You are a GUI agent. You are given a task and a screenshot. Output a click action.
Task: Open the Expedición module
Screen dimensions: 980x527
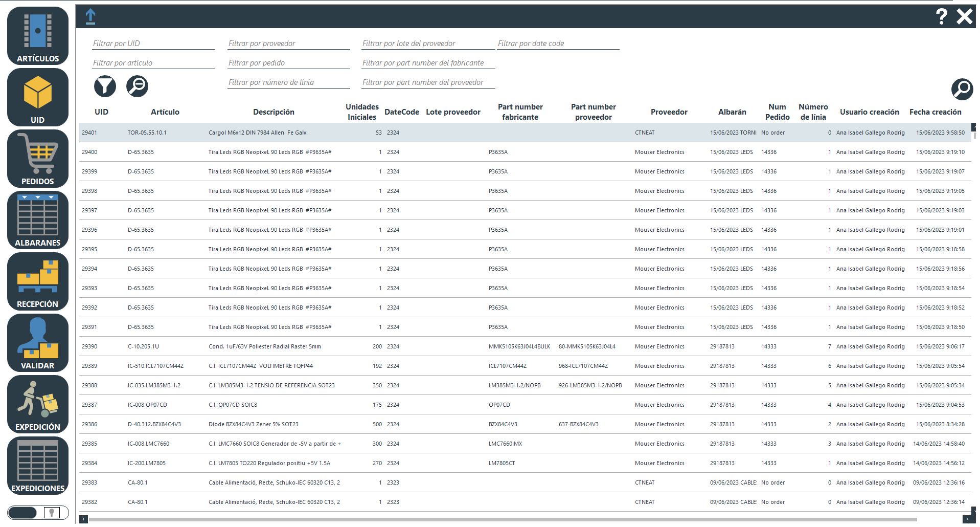(x=38, y=404)
